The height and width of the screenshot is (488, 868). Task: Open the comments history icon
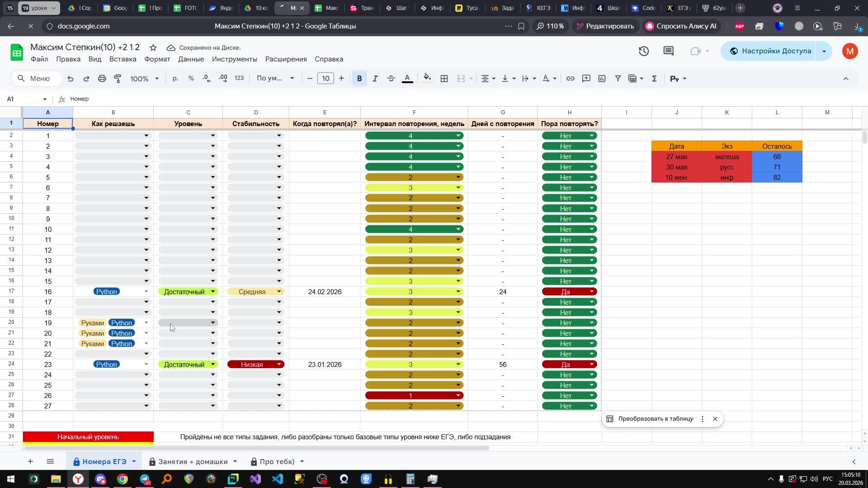tap(668, 51)
